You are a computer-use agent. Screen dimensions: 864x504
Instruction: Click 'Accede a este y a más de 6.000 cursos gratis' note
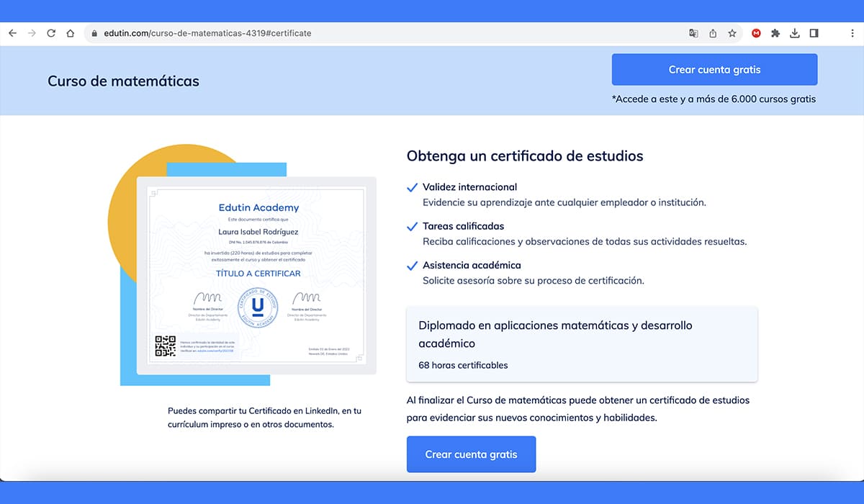pyautogui.click(x=714, y=99)
